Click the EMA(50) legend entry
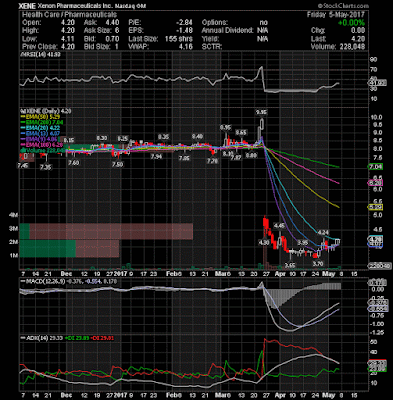 pos(40,117)
